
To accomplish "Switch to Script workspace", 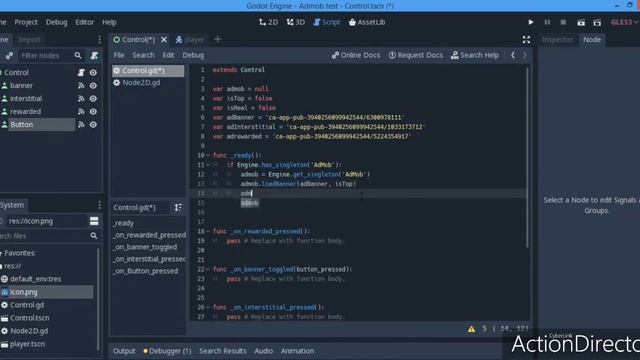I will (327, 22).
